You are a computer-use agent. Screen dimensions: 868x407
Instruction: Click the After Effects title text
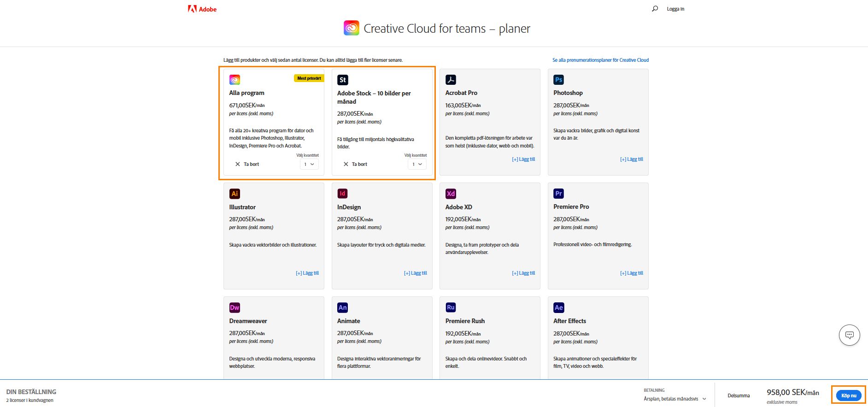[x=569, y=321]
